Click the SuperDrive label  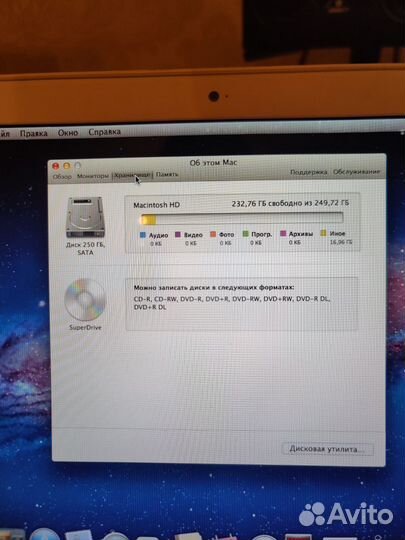tap(85, 328)
